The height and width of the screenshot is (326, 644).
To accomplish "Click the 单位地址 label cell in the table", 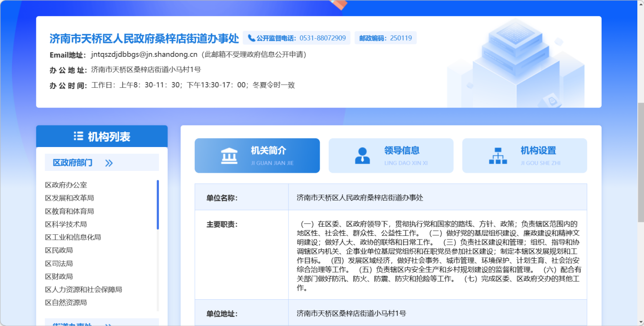I will (241, 313).
